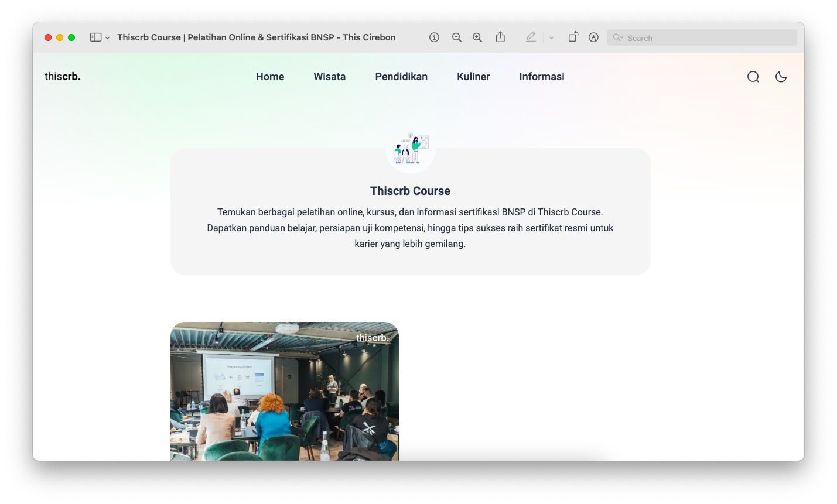Open the Kuliner menu item
This screenshot has width=837, height=504.
pyautogui.click(x=473, y=77)
